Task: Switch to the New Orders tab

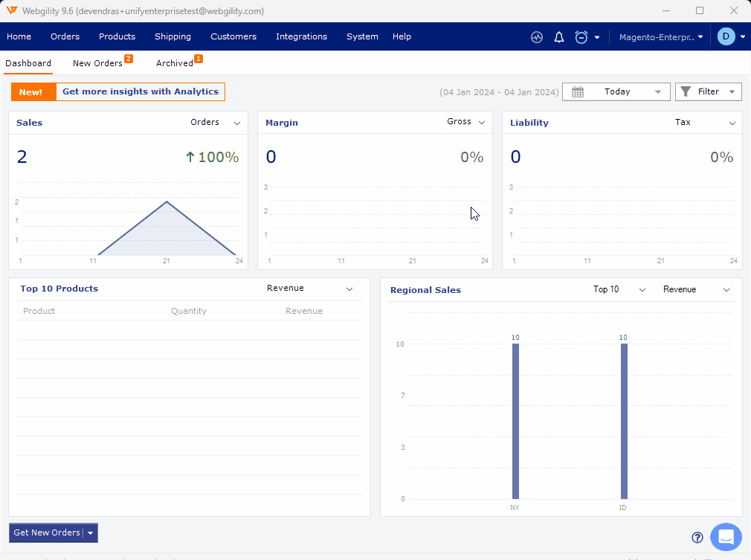Action: click(x=97, y=63)
